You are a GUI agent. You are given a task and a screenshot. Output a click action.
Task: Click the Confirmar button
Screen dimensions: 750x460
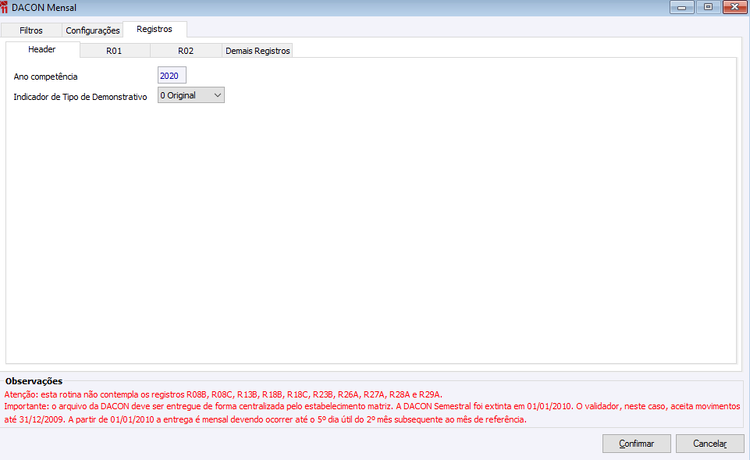(x=637, y=443)
